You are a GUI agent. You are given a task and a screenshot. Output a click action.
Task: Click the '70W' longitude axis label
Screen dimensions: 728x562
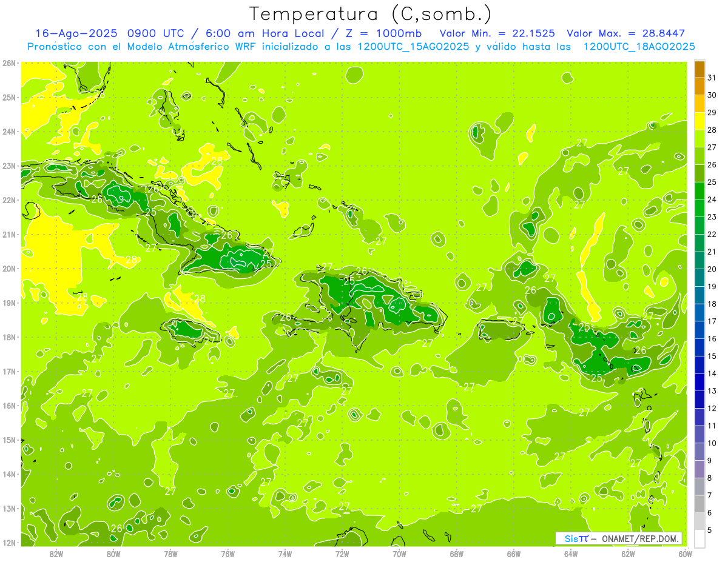399,554
